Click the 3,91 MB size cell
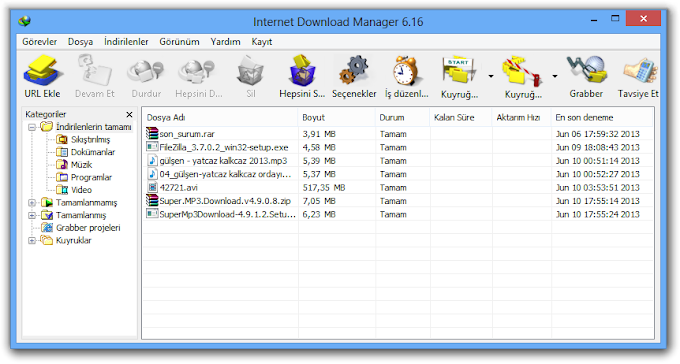The image size is (680, 364). 319,134
